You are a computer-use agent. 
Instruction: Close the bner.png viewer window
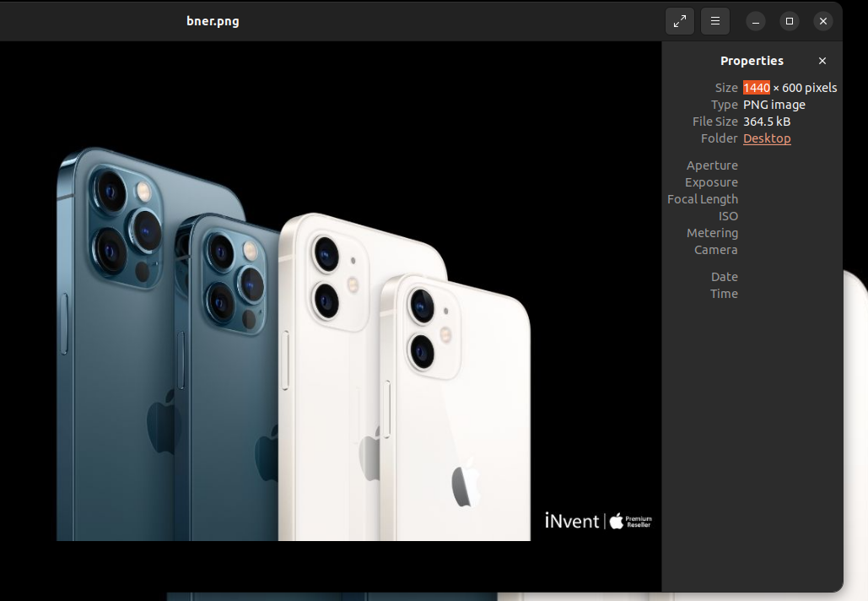click(823, 21)
